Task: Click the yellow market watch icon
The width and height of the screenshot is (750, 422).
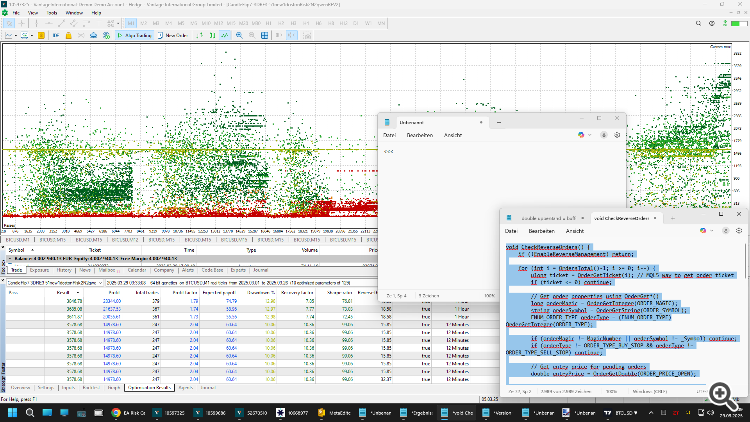Action: pos(39,34)
